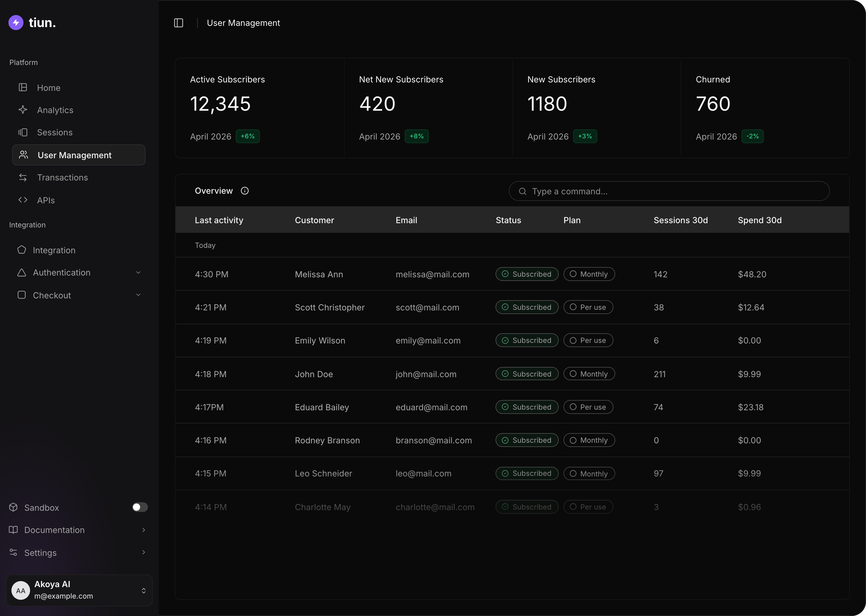Open the Sessions menu item
The image size is (866, 616).
[55, 132]
